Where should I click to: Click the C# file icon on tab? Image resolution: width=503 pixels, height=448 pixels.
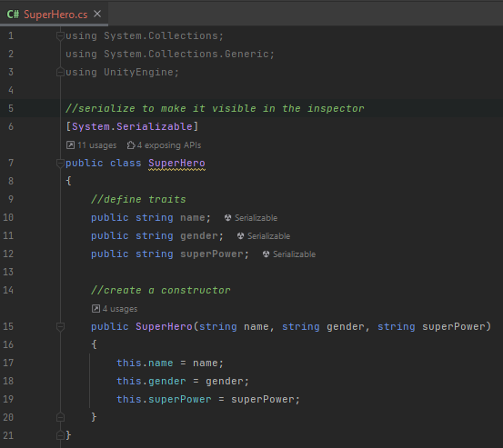pos(13,15)
